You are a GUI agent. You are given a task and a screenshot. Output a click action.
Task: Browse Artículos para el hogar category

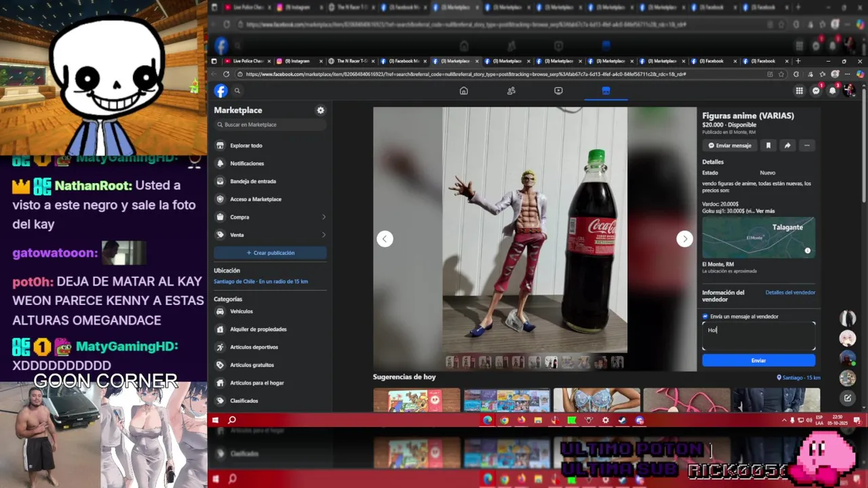point(270,383)
